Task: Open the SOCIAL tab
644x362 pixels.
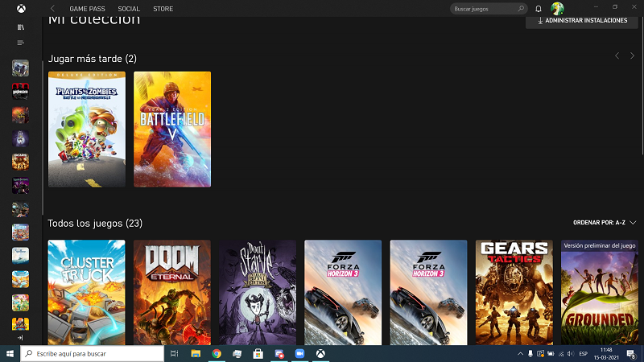Action: coord(129,9)
